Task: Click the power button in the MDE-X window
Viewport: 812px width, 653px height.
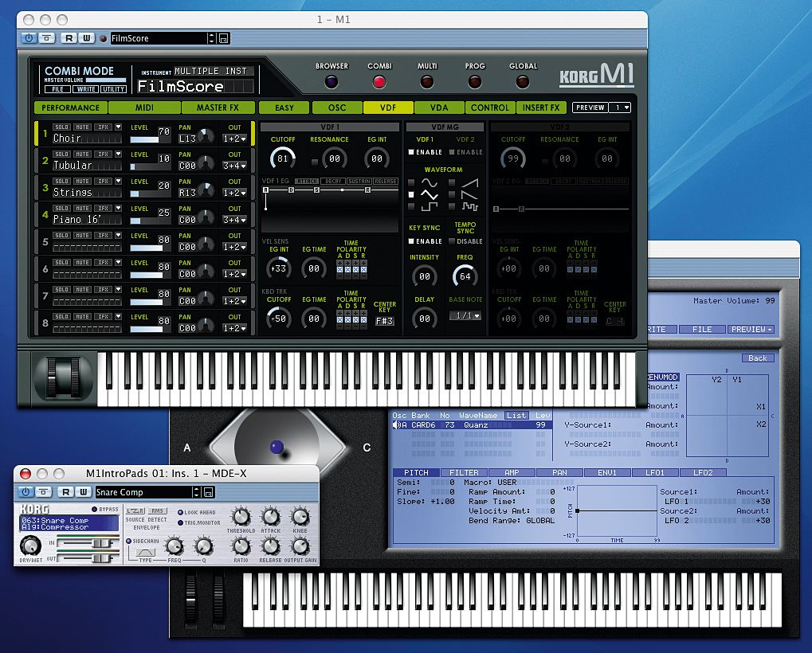Action: click(25, 492)
